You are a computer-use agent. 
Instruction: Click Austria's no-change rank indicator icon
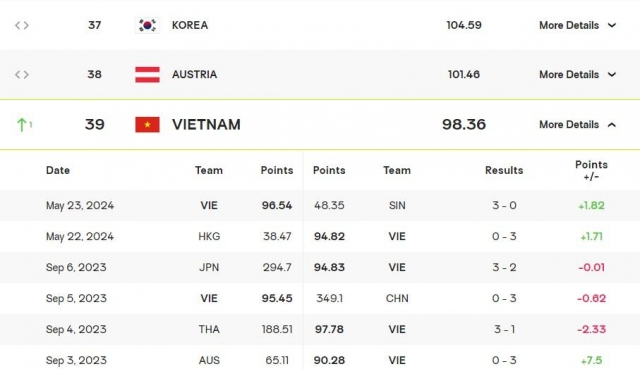pos(22,75)
